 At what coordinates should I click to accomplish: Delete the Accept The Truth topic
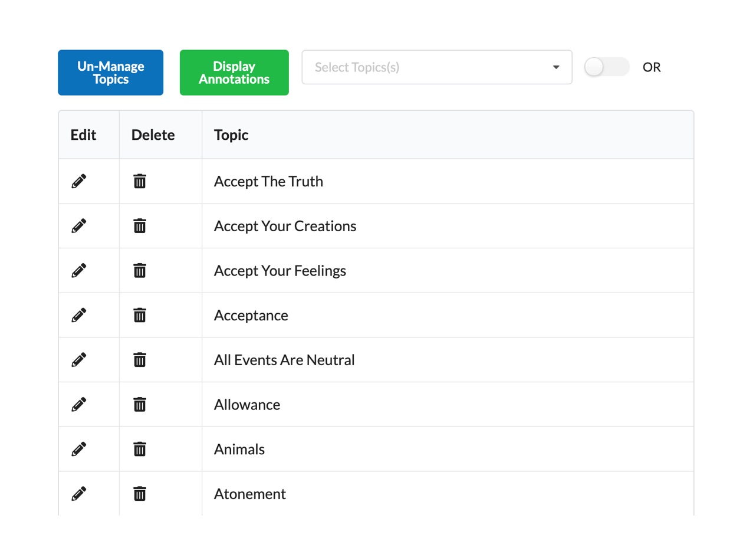[140, 181]
